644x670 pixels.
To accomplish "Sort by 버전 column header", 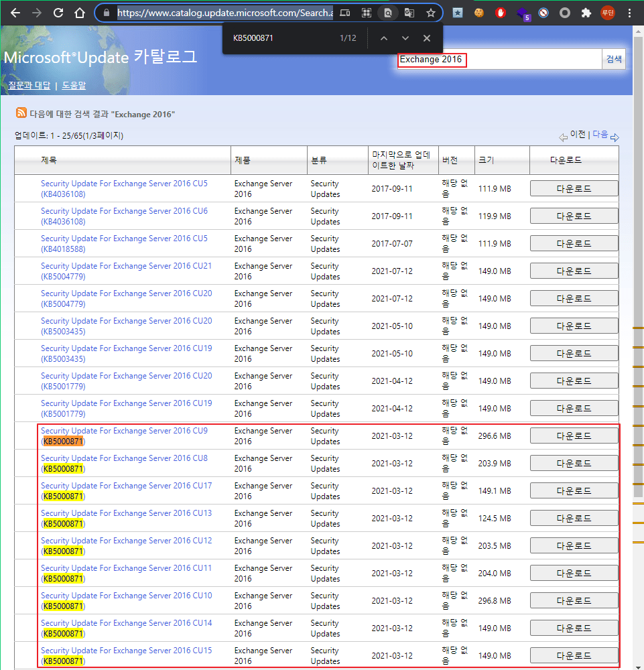I will pyautogui.click(x=450, y=160).
